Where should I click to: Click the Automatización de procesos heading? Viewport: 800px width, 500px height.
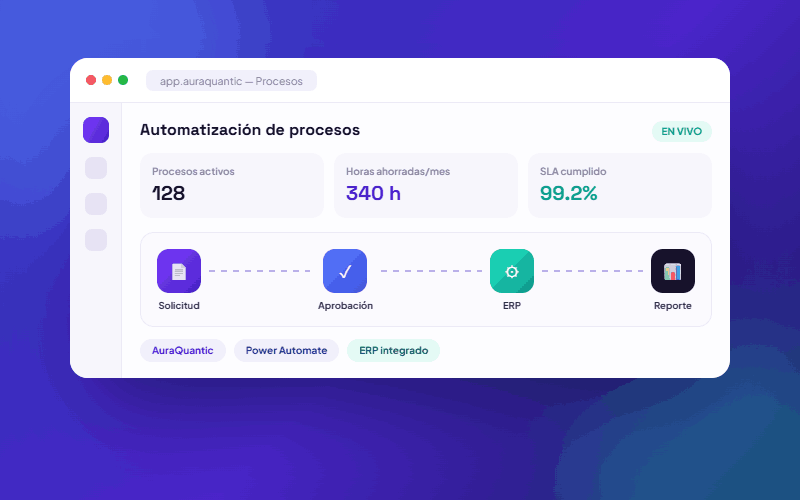(x=250, y=130)
